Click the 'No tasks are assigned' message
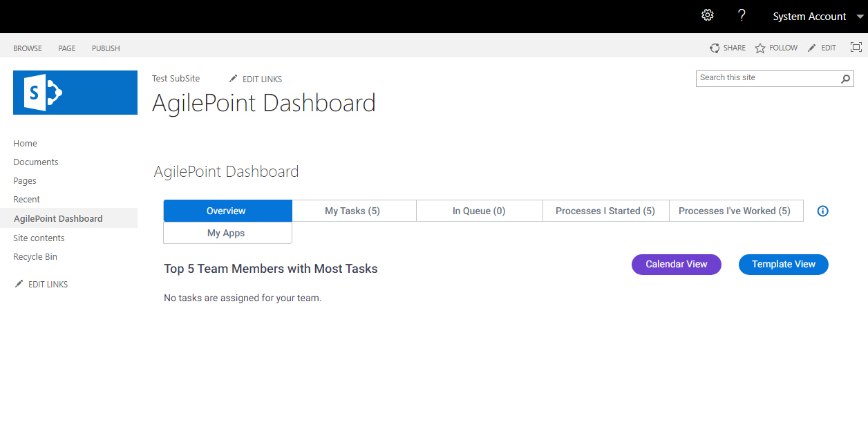This screenshot has height=438, width=868. pyautogui.click(x=243, y=298)
